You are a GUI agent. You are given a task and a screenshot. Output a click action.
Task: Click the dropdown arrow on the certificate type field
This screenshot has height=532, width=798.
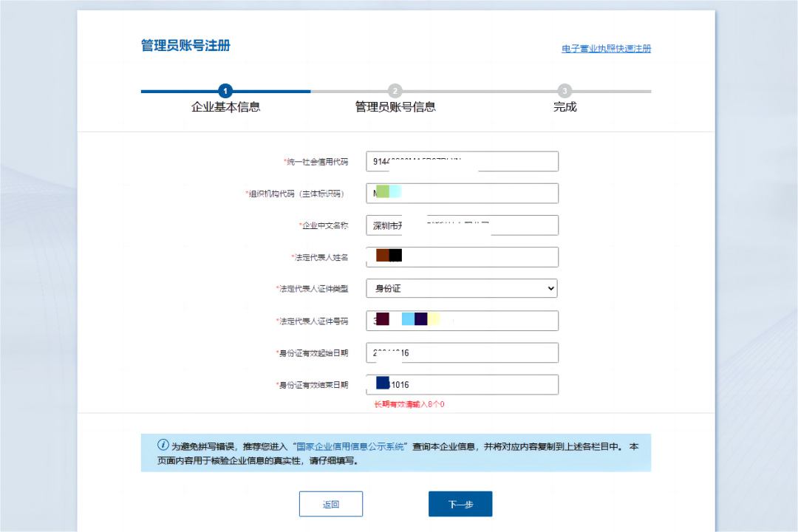[550, 288]
